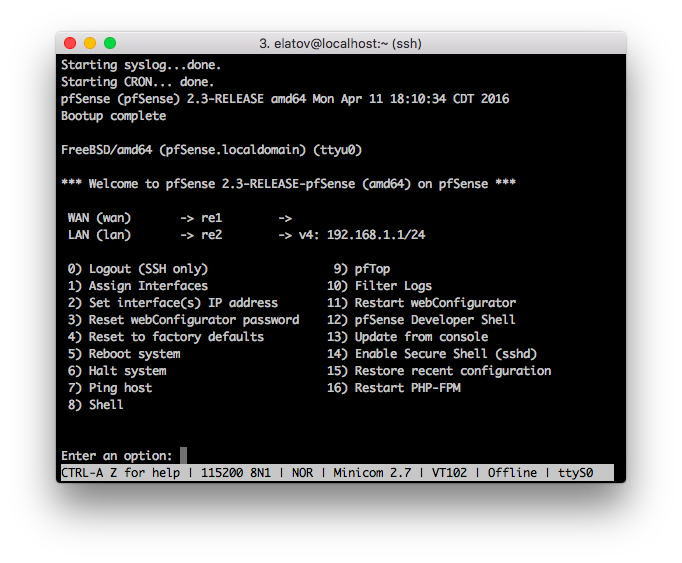
Task: Click 'CTRL-A Z for help' in status bar
Action: coord(120,473)
